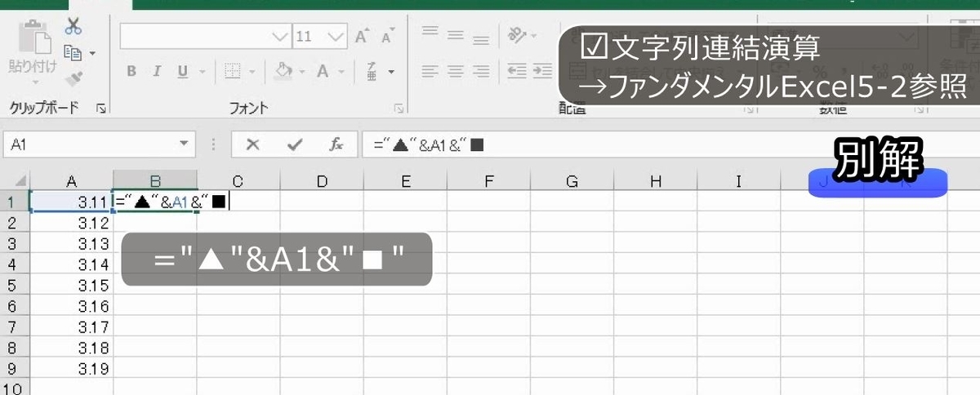Click the align right icon
The image size is (980, 395).
482,72
